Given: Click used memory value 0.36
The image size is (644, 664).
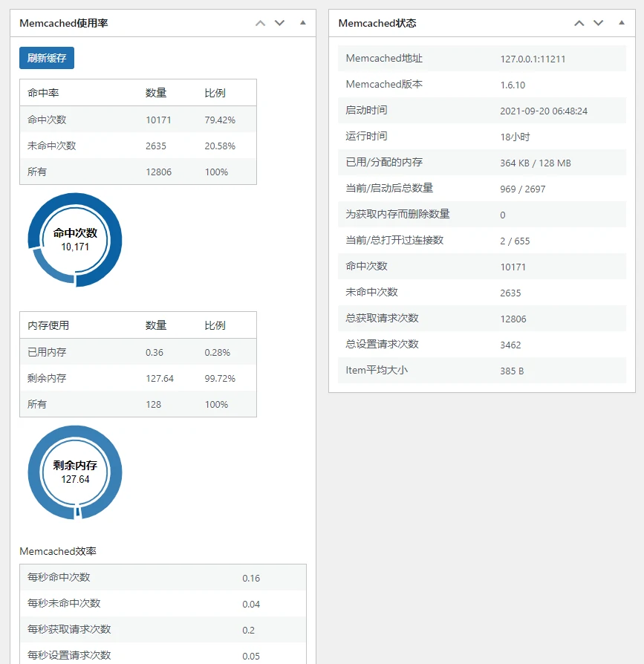Looking at the screenshot, I should (154, 353).
